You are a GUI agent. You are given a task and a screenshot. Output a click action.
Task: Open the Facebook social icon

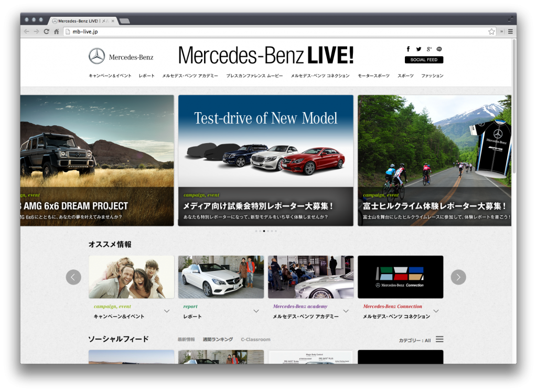coord(408,49)
